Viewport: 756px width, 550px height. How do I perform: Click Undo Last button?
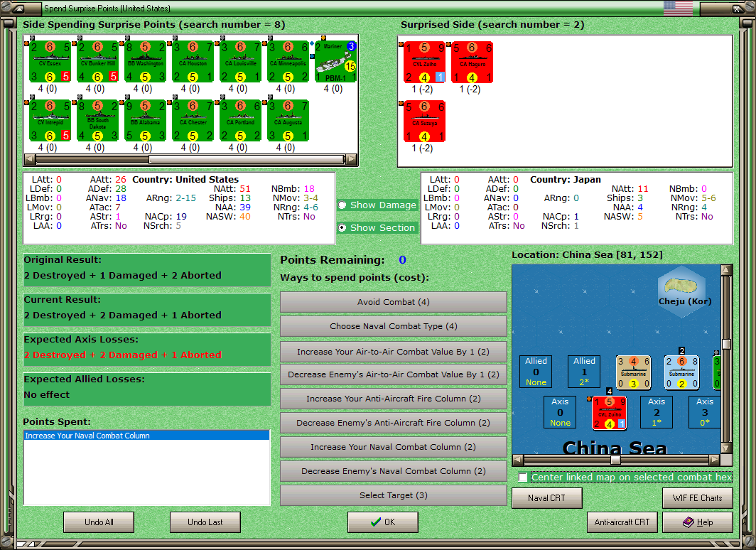pyautogui.click(x=205, y=522)
